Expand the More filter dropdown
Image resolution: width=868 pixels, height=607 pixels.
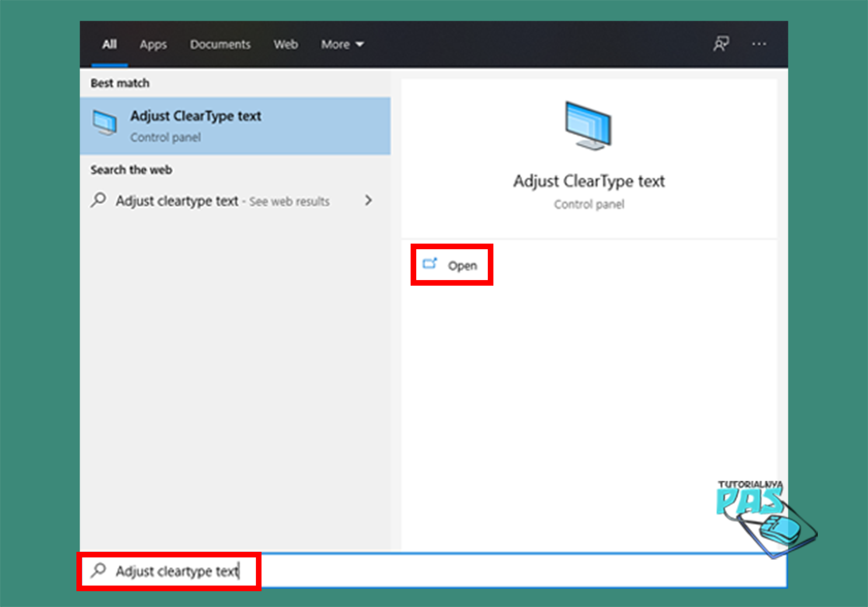click(x=342, y=45)
